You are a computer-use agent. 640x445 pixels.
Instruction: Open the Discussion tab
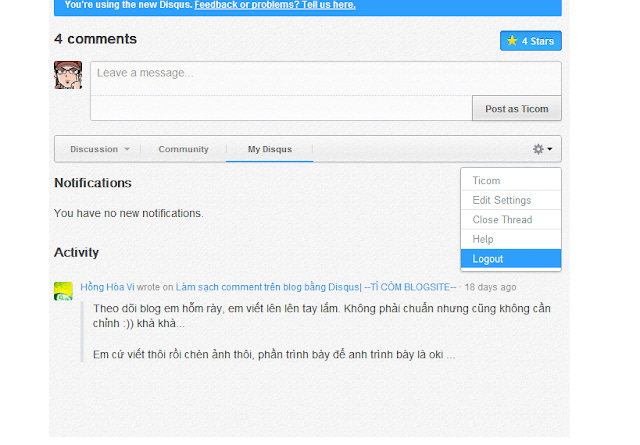[94, 149]
